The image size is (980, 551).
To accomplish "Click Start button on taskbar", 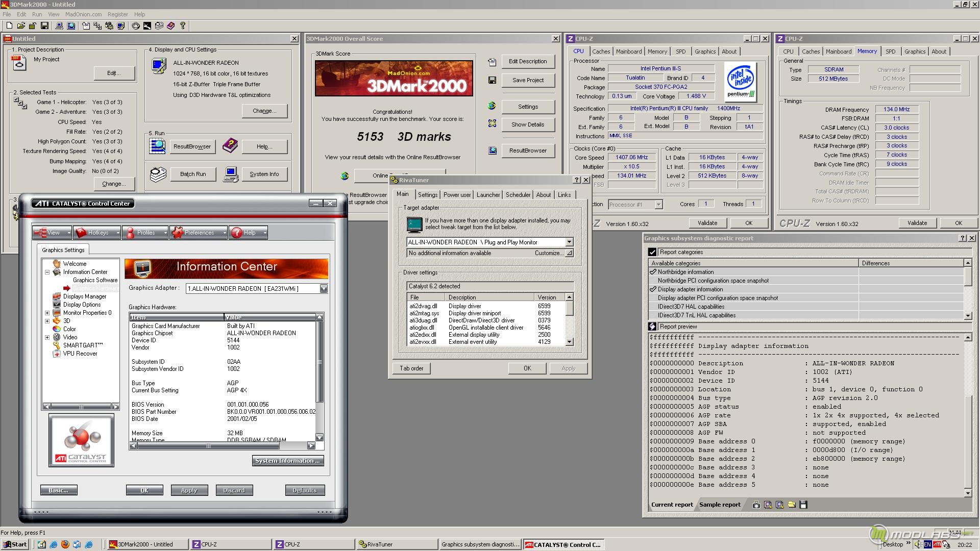I will (15, 544).
